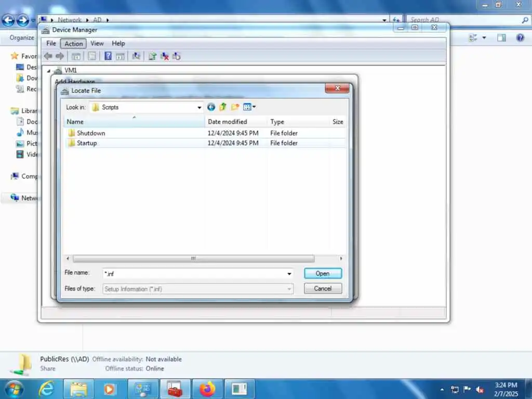Open the File menu in Device Manager

[51, 44]
